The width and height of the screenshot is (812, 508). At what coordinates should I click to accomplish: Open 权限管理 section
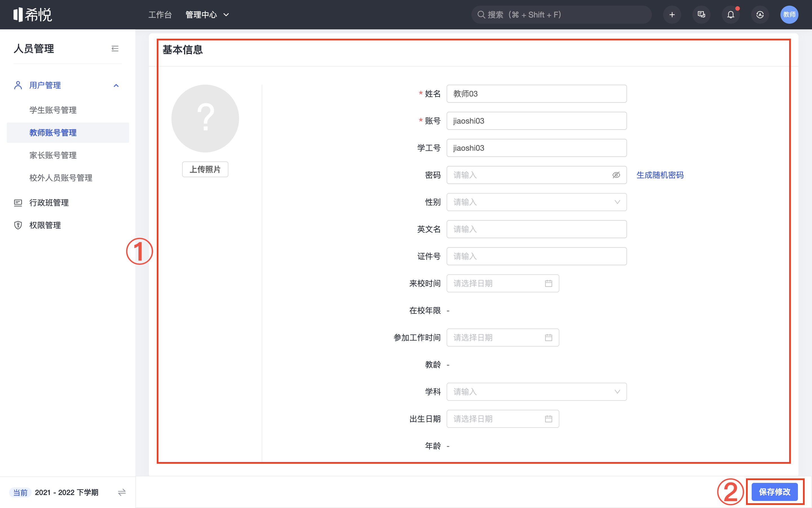[x=45, y=225]
